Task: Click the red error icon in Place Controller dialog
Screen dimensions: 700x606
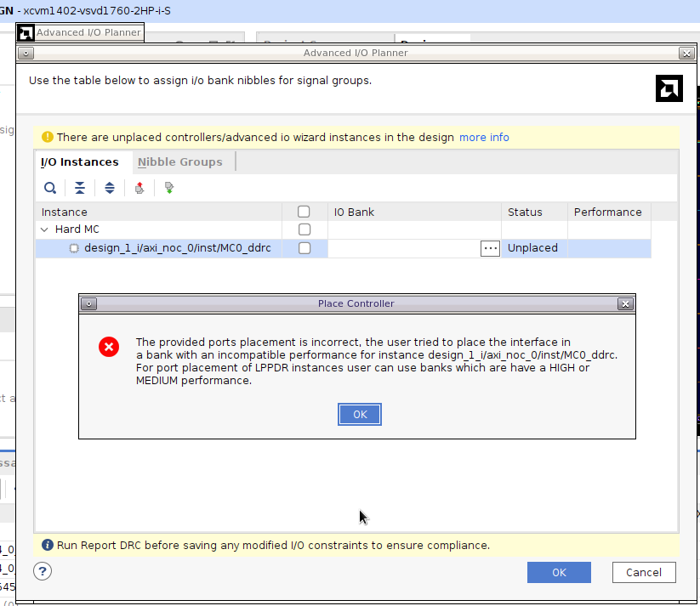Action: [108, 347]
